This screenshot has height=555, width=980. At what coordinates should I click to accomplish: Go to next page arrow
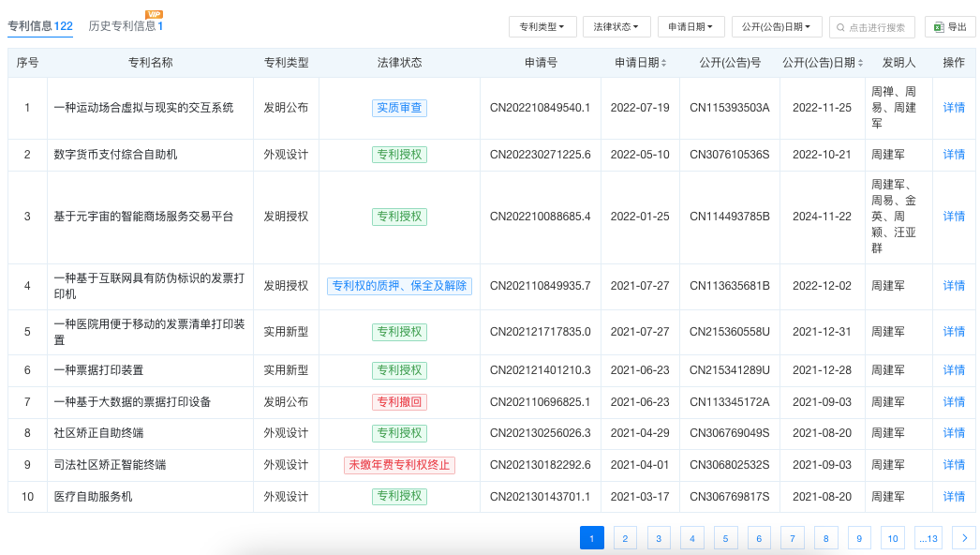tap(963, 537)
